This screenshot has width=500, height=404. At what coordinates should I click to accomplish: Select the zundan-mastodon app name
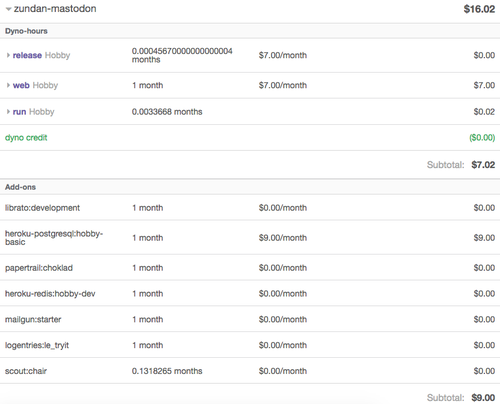[x=55, y=9]
